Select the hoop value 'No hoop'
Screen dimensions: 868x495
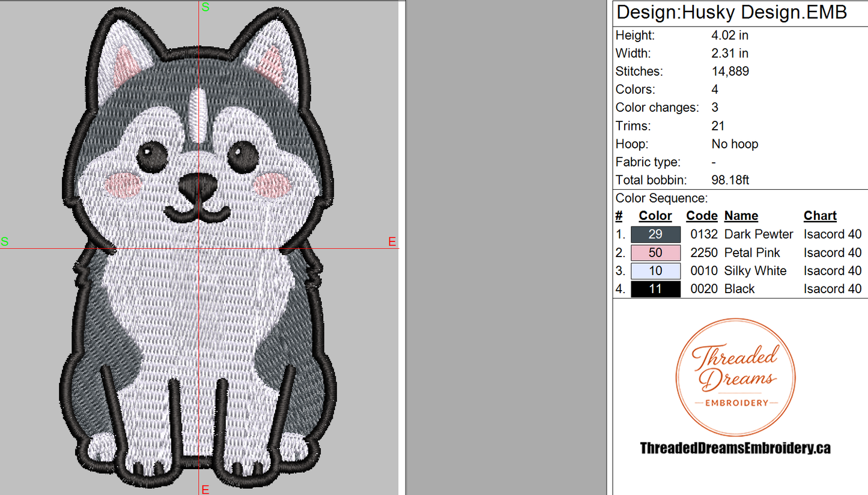(735, 144)
